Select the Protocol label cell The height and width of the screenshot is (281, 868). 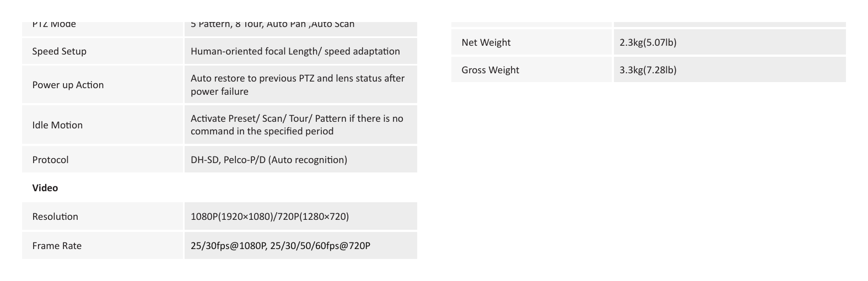(103, 160)
